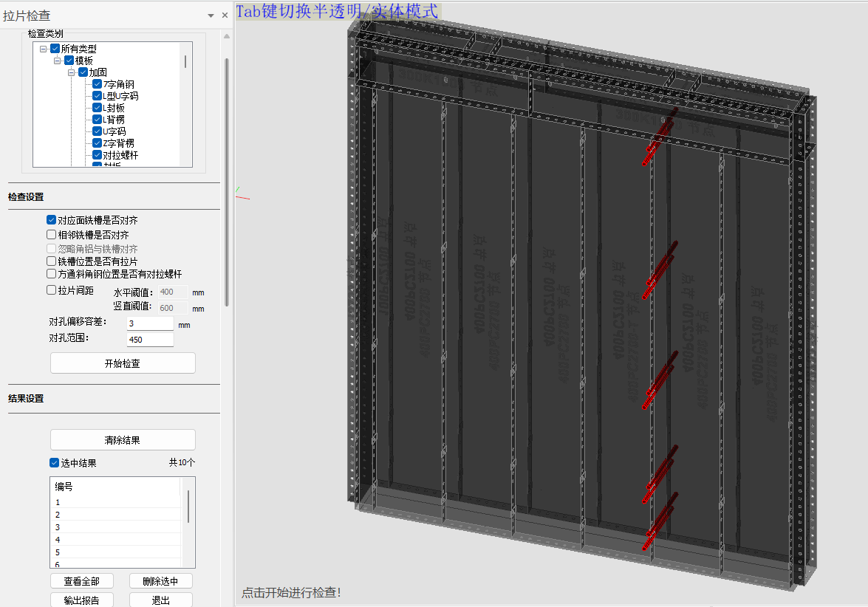Click the 查看全部 button
The height and width of the screenshot is (607, 868).
click(81, 581)
